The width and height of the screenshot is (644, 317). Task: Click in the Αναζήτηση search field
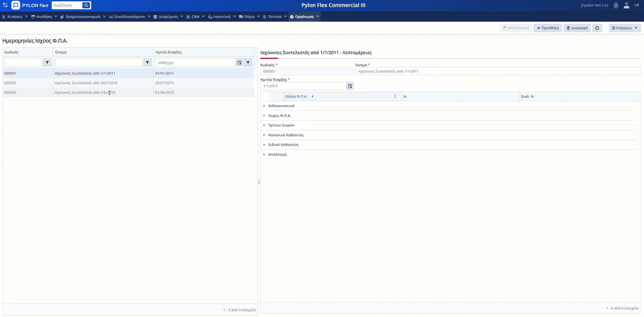[x=67, y=5]
